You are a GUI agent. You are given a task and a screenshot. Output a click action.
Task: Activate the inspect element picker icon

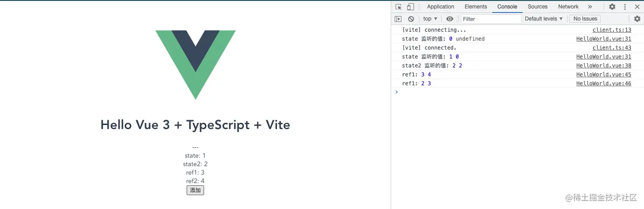coord(399,7)
